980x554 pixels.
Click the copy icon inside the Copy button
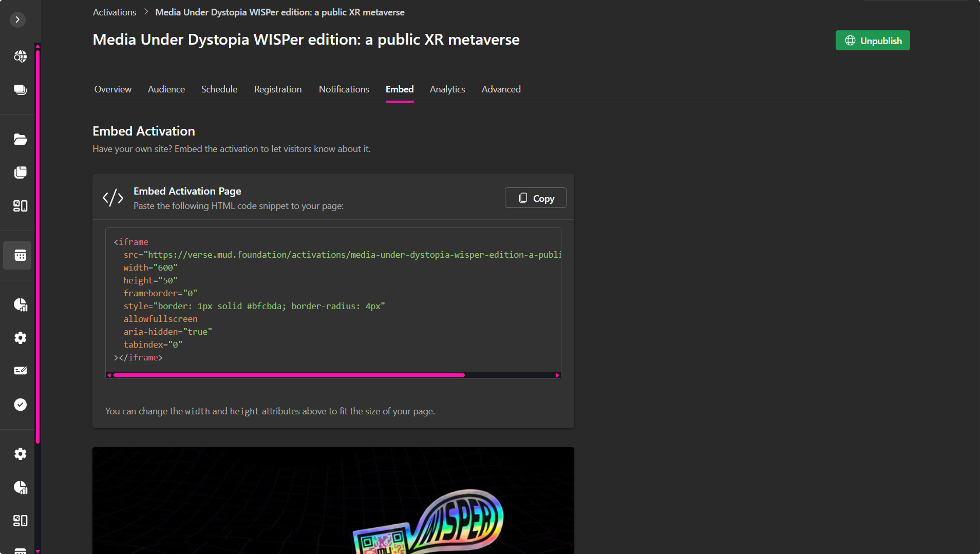point(523,198)
